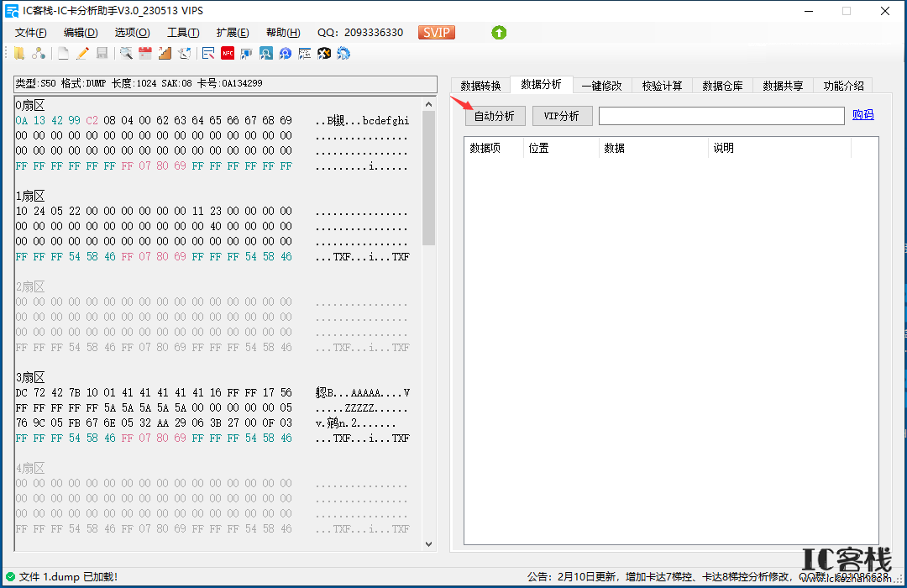Click the red NFC icon
The width and height of the screenshot is (907, 588).
point(228,53)
